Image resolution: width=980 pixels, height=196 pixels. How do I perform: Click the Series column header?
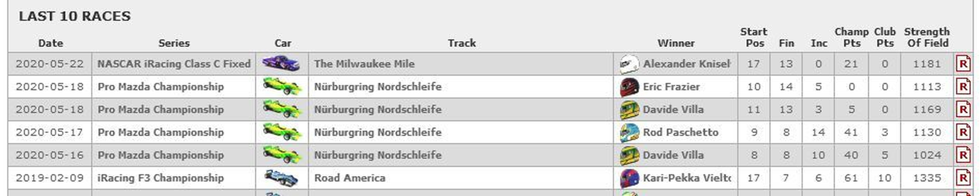point(174,43)
